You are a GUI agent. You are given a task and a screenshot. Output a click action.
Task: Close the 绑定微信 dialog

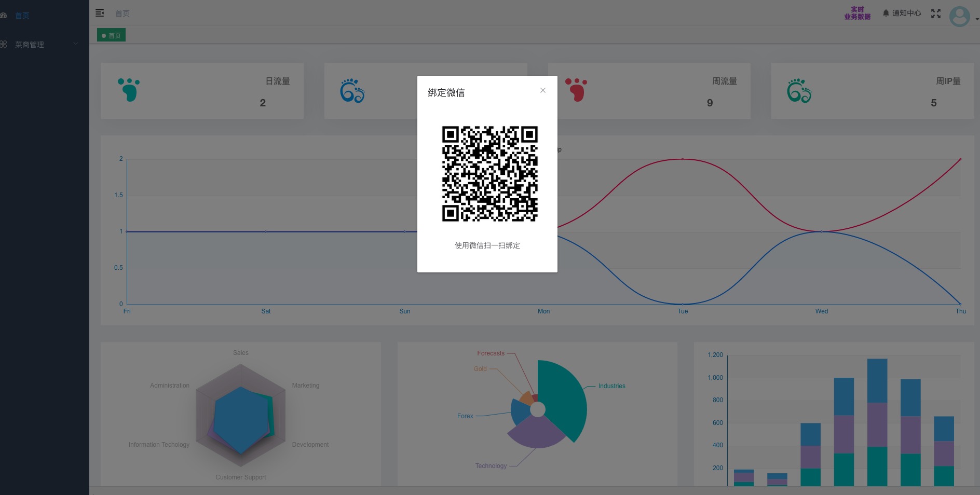(543, 90)
